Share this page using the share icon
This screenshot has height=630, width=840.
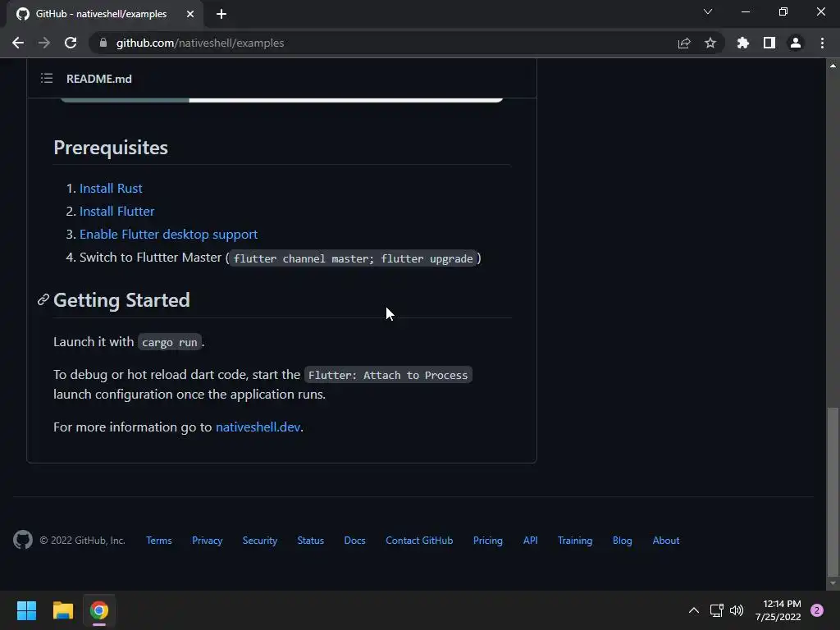(x=684, y=43)
